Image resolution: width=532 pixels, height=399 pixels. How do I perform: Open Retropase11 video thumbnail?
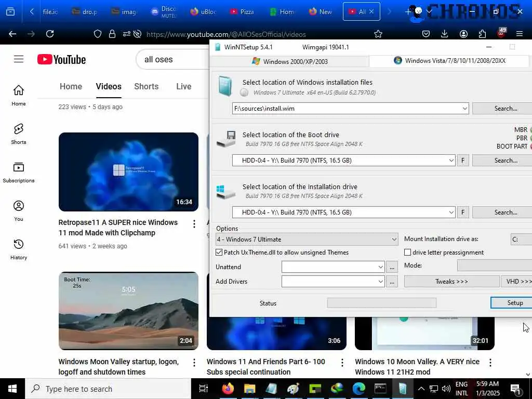pos(128,172)
